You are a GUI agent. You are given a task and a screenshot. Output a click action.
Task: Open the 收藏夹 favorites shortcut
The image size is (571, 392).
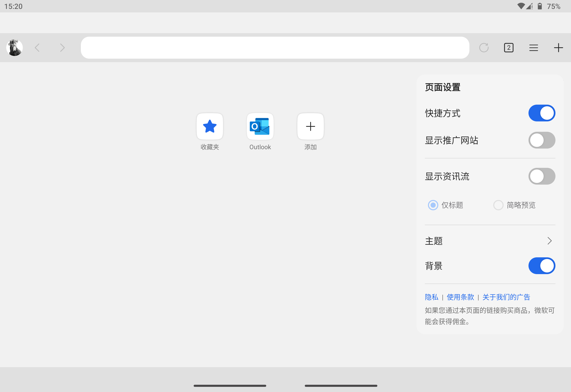tap(210, 132)
